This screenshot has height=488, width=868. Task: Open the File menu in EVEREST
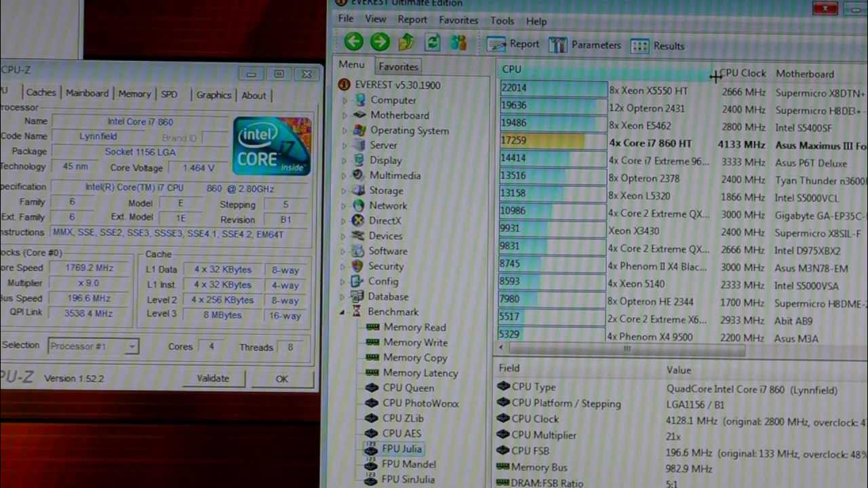coord(346,19)
